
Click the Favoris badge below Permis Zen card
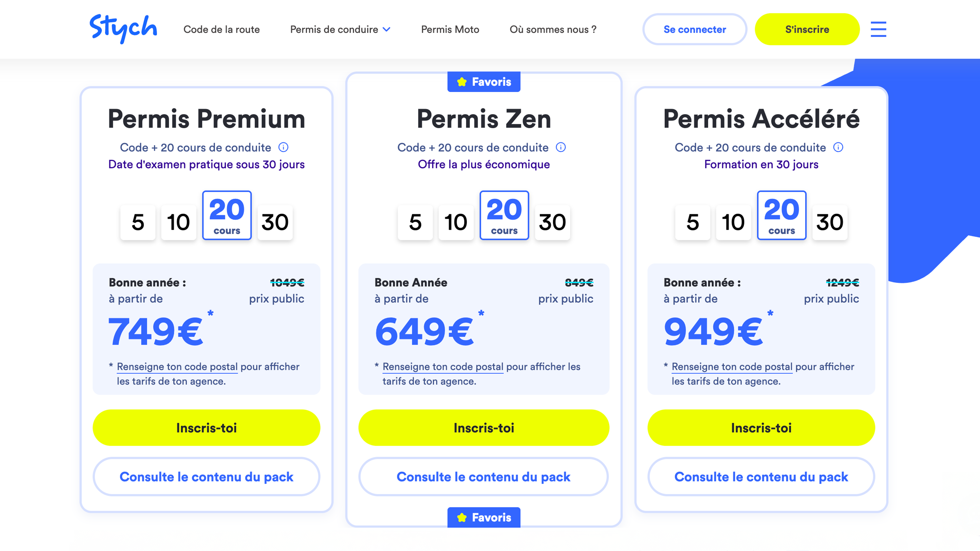coord(484,517)
